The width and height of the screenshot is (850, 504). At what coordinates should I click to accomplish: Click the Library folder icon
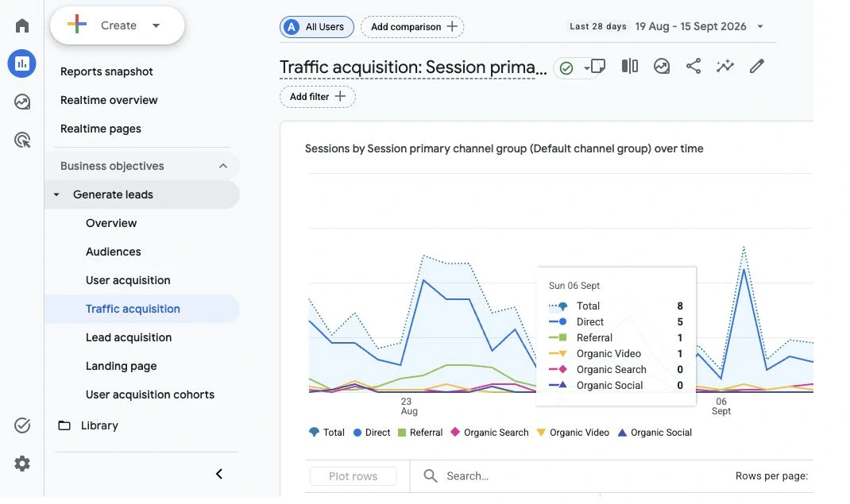pyautogui.click(x=64, y=425)
